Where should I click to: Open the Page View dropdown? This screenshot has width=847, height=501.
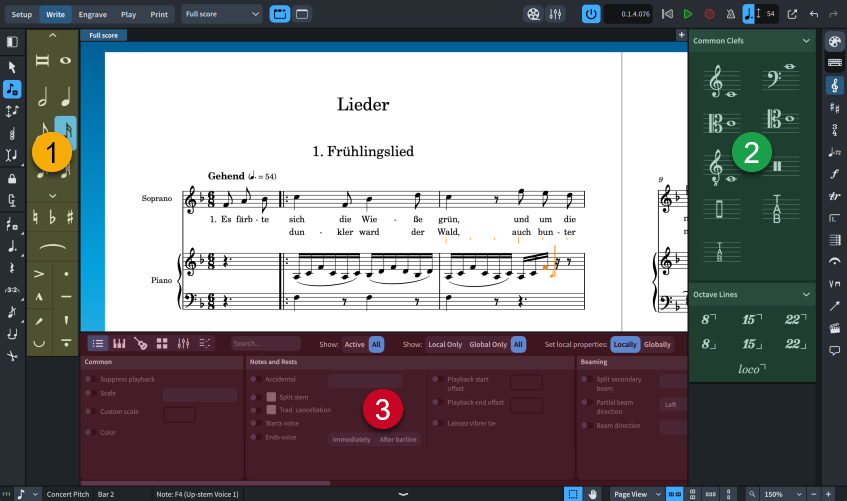pos(636,494)
